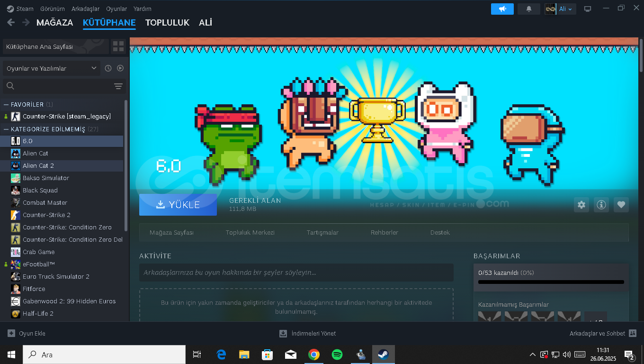Switch to TOPLULUK tab
This screenshot has width=644, height=364.
[x=167, y=22]
